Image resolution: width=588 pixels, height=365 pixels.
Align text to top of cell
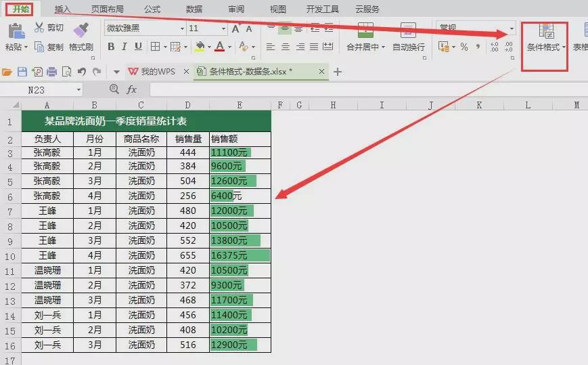pos(271,28)
